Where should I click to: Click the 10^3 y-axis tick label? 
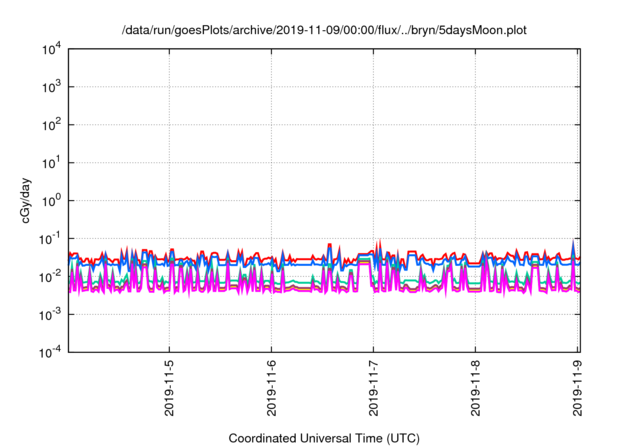(53, 87)
